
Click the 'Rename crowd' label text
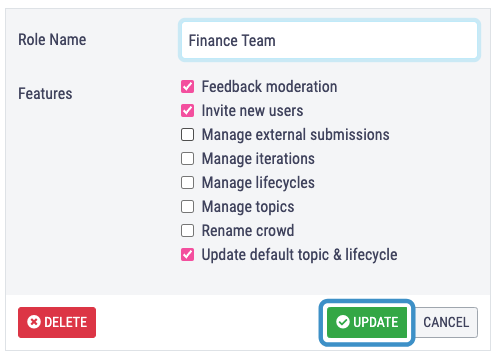tap(248, 231)
